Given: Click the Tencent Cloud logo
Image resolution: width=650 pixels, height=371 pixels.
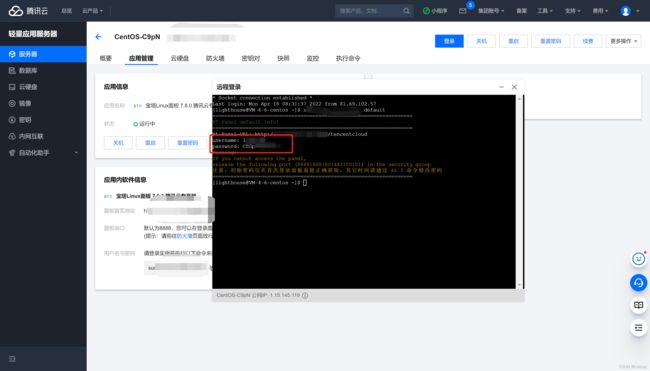Looking at the screenshot, I should 28,11.
